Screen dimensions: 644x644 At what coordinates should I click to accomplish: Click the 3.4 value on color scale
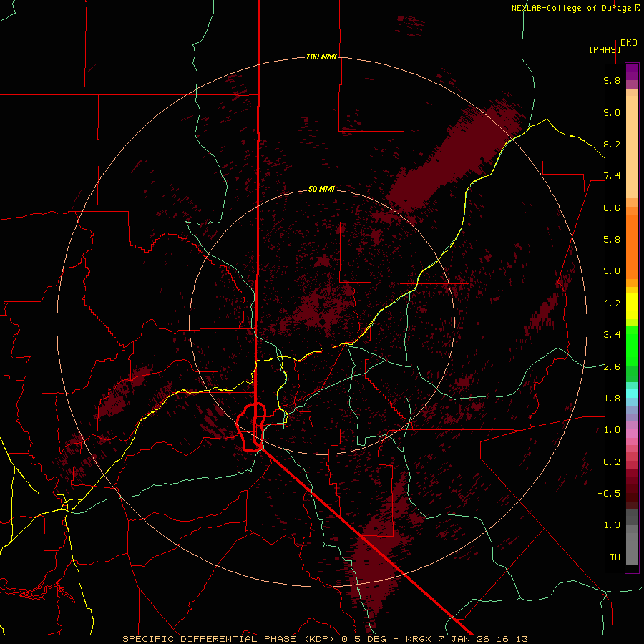point(612,335)
